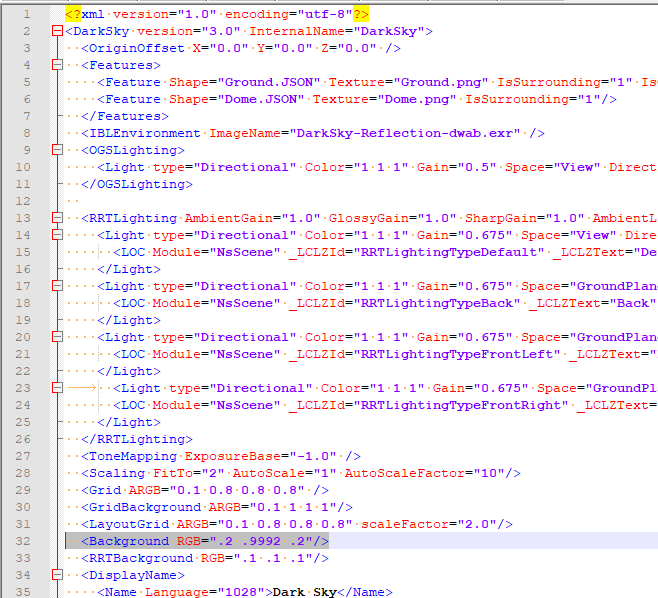Collapse the OGSLighting block fold marker
The width and height of the screenshot is (658, 598).
[56, 150]
